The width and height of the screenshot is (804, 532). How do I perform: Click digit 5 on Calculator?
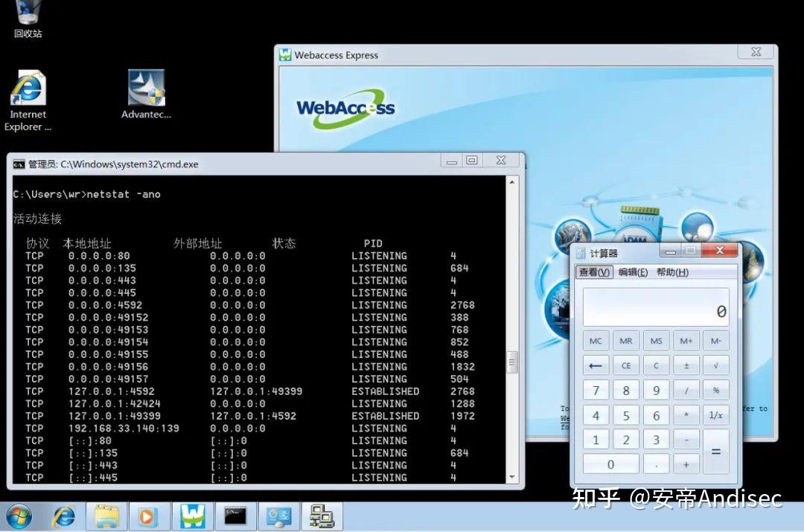coord(626,415)
